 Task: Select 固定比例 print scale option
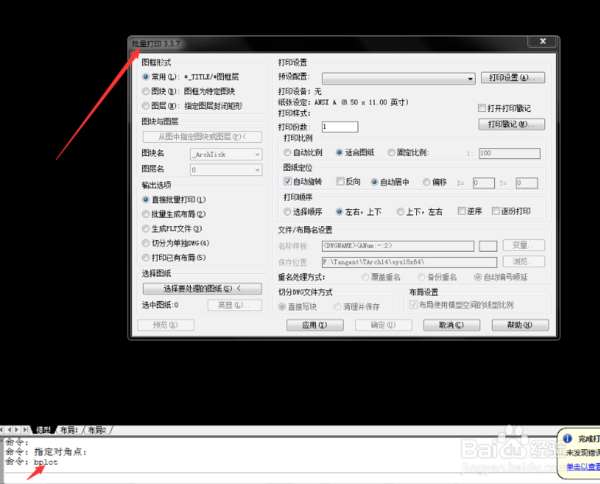(x=391, y=153)
